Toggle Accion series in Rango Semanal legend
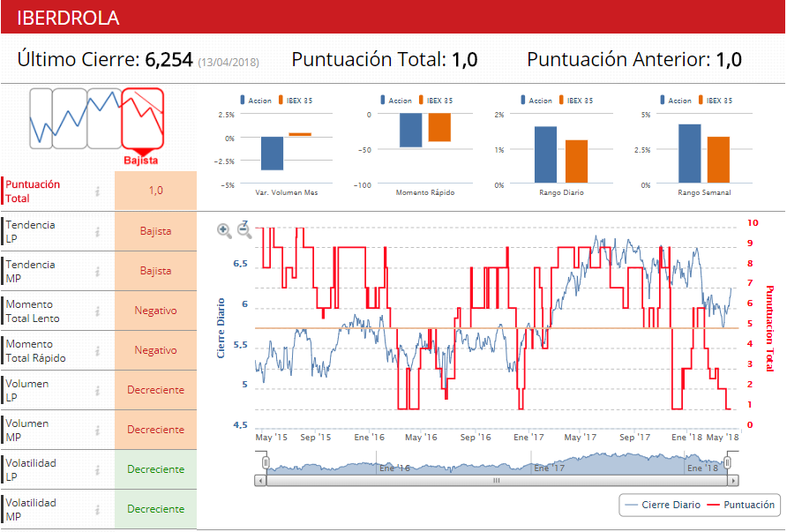The width and height of the screenshot is (787, 532). [x=676, y=101]
